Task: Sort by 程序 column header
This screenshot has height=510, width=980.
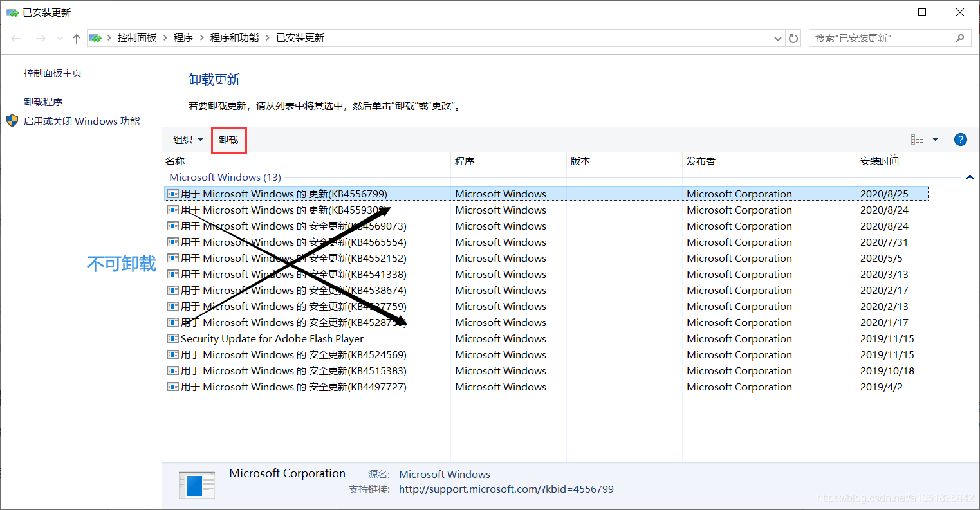Action: [508, 161]
